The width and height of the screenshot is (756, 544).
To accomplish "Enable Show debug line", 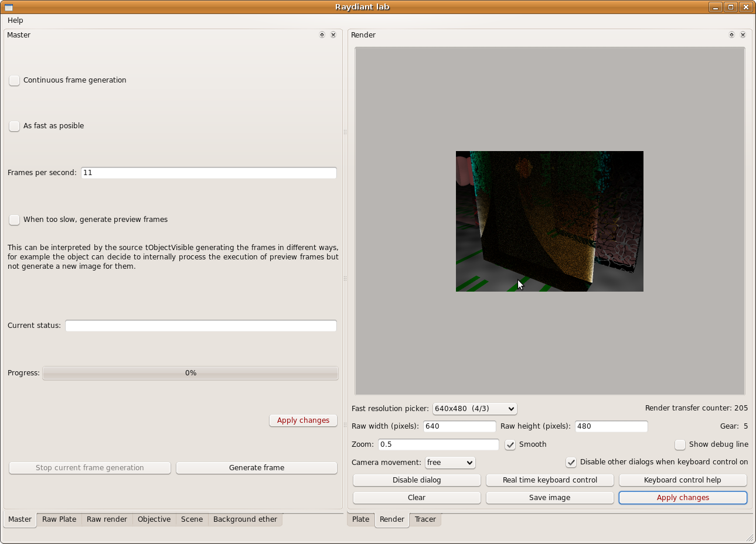I will [680, 445].
